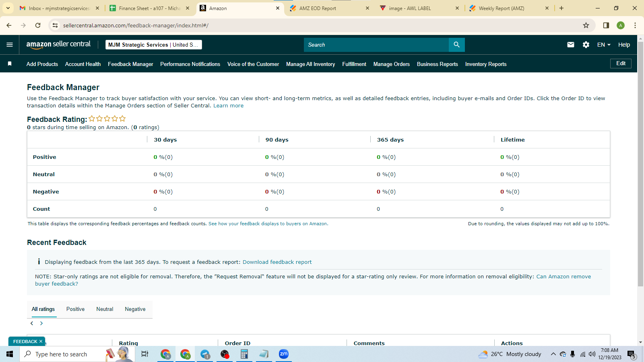Open Manage All Inventory
644x362 pixels.
pyautogui.click(x=310, y=64)
